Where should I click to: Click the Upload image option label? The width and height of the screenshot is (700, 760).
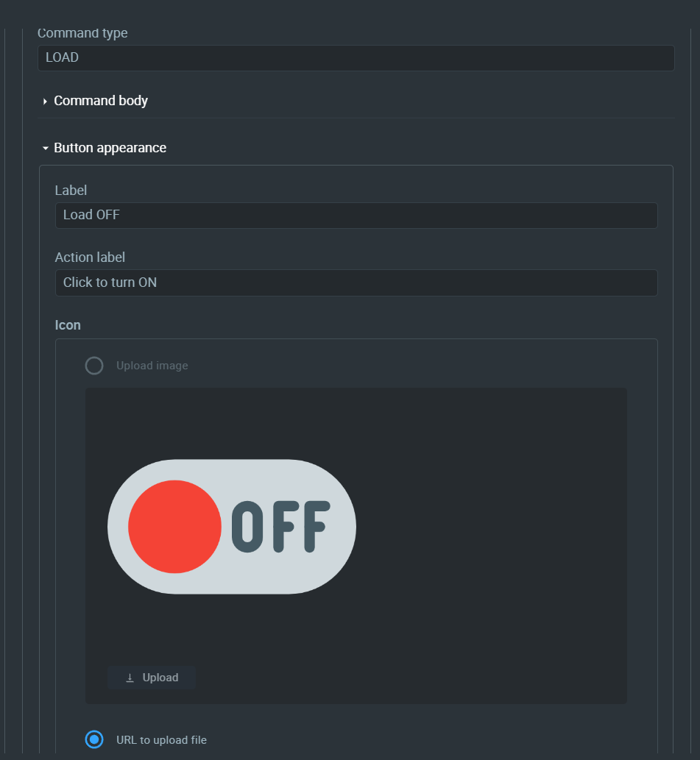pyautogui.click(x=152, y=366)
